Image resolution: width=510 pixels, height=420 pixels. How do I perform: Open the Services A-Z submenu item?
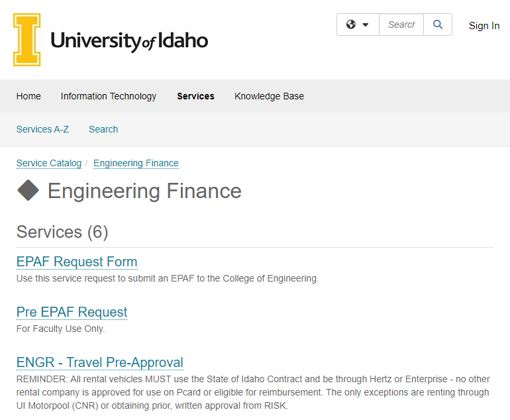pyautogui.click(x=42, y=129)
